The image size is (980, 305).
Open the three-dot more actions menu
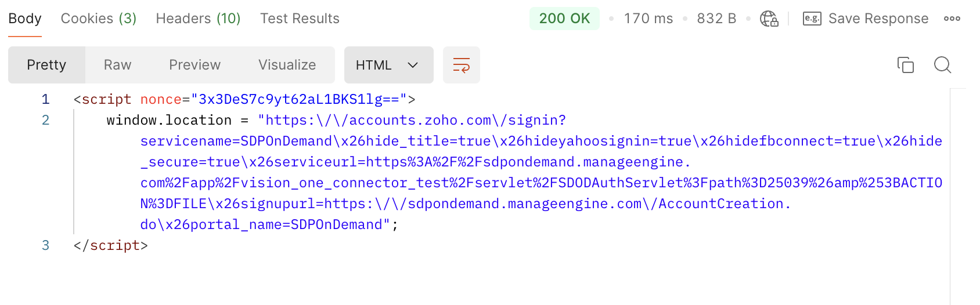pos(952,19)
